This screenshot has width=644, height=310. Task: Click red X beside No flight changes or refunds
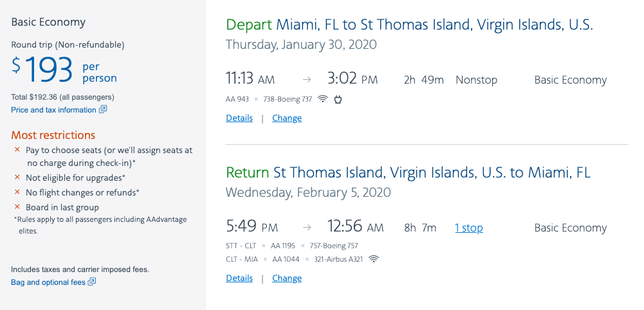(17, 192)
